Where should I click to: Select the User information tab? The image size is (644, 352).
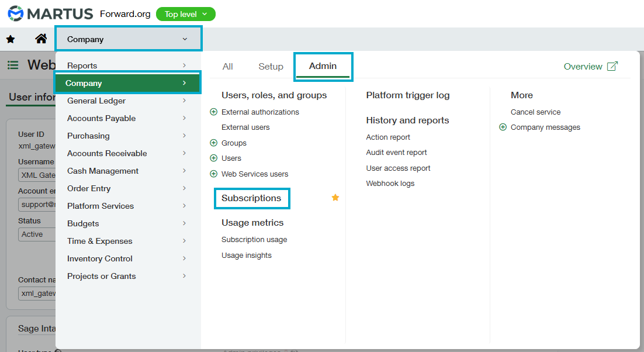[32, 97]
